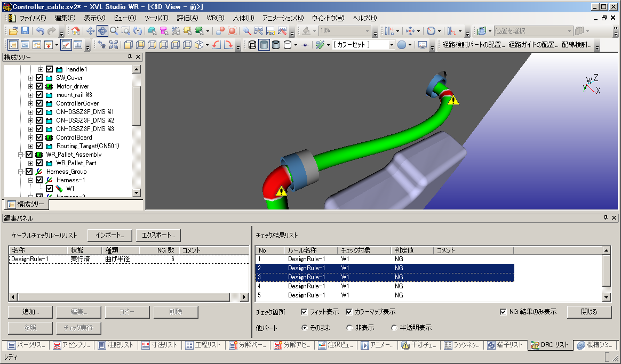Toggle the Harness_Group checkbox
This screenshot has width=621, height=364.
point(29,171)
